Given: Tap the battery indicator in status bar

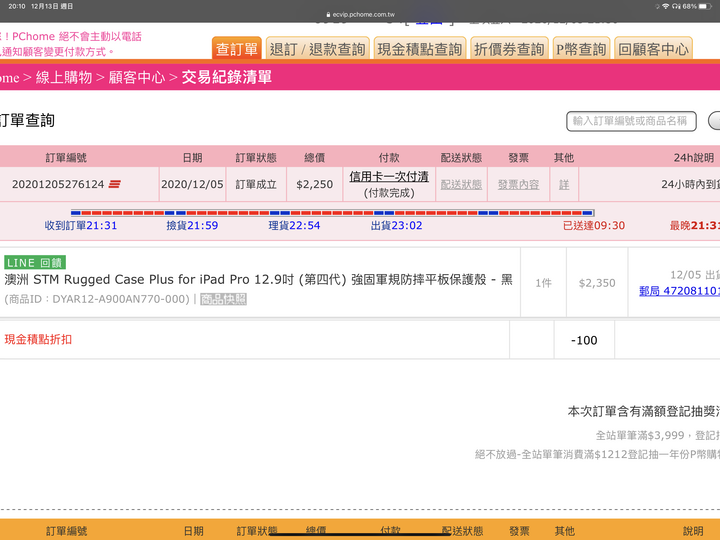Looking at the screenshot, I should pos(705,6).
